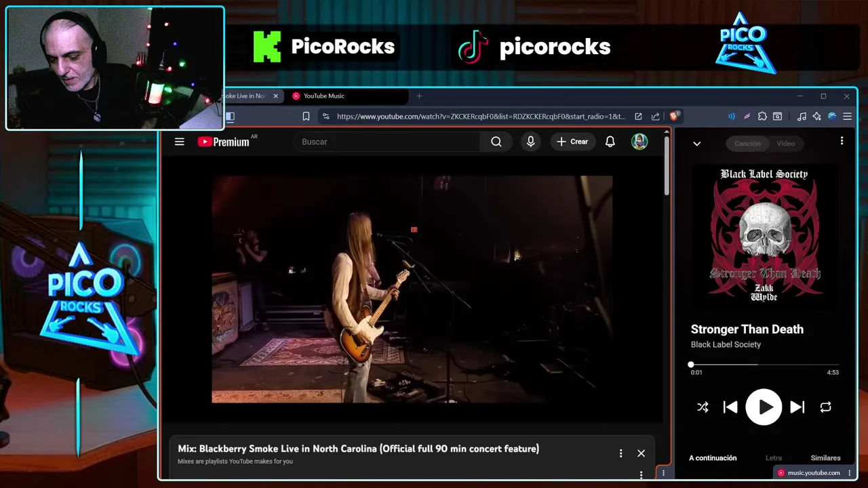The width and height of the screenshot is (868, 488).
Task: Click the music.youtube.com site label
Action: (814, 473)
